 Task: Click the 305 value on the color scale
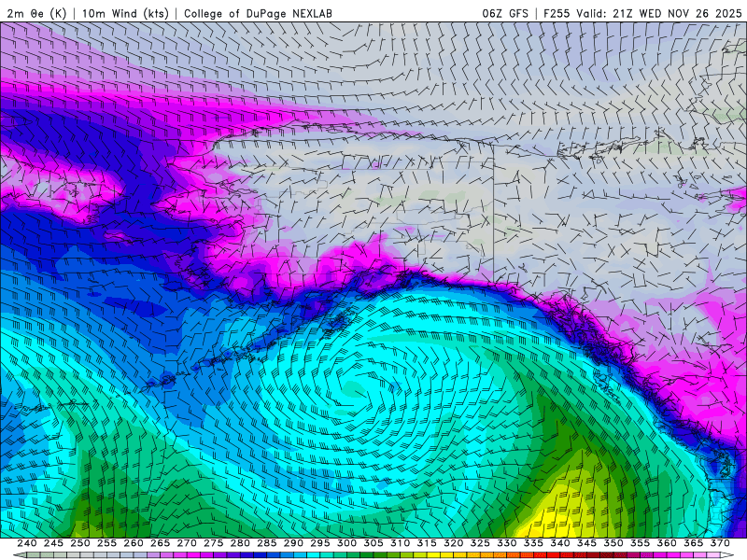(374, 543)
